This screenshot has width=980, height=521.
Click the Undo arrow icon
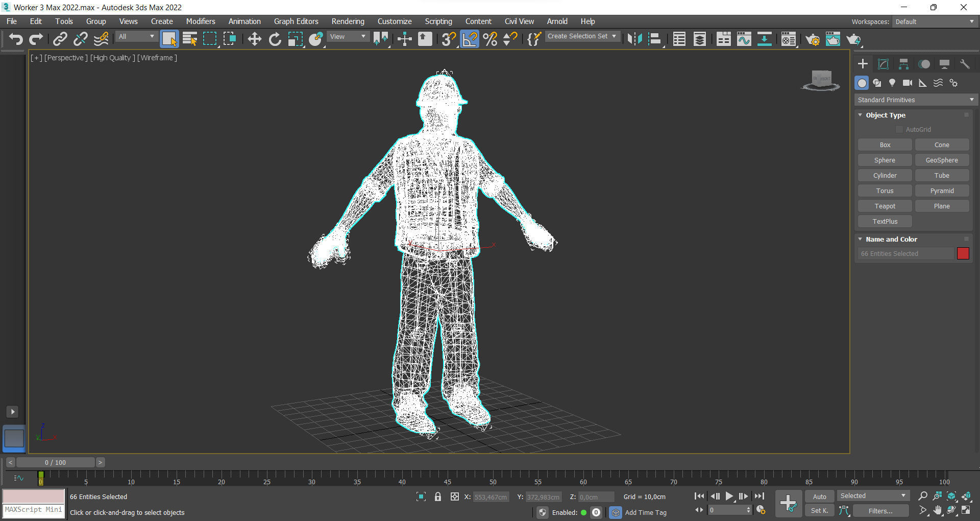[x=16, y=39]
